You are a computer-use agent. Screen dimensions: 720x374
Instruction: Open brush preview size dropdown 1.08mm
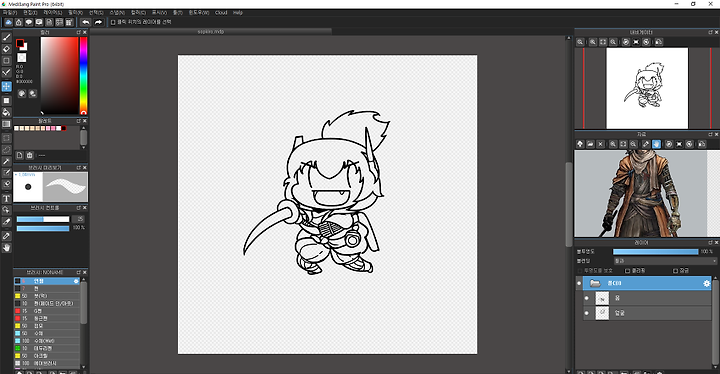pyautogui.click(x=25, y=175)
